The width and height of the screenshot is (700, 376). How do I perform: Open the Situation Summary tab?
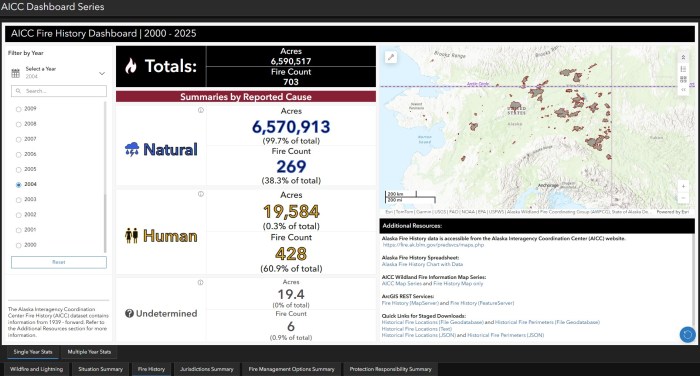pyautogui.click(x=100, y=369)
